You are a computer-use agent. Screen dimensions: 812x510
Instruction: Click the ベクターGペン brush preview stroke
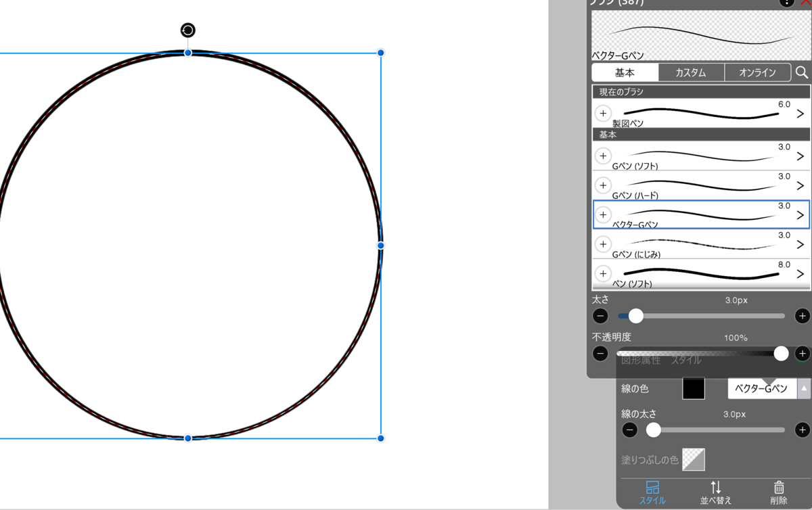pos(700,35)
